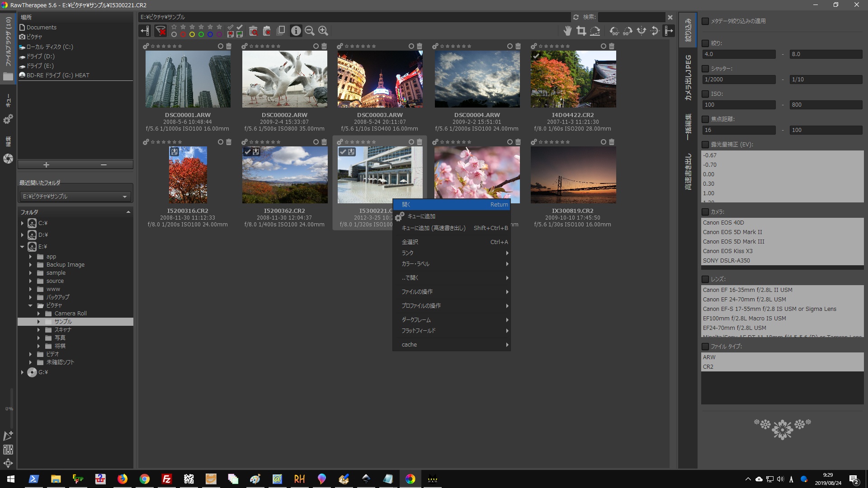The image size is (868, 488).
Task: Open the editor aperture icon in sidebar
Action: coord(8,159)
